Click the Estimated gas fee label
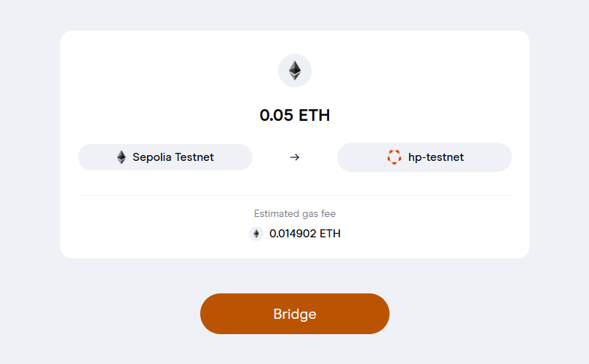 (x=295, y=214)
